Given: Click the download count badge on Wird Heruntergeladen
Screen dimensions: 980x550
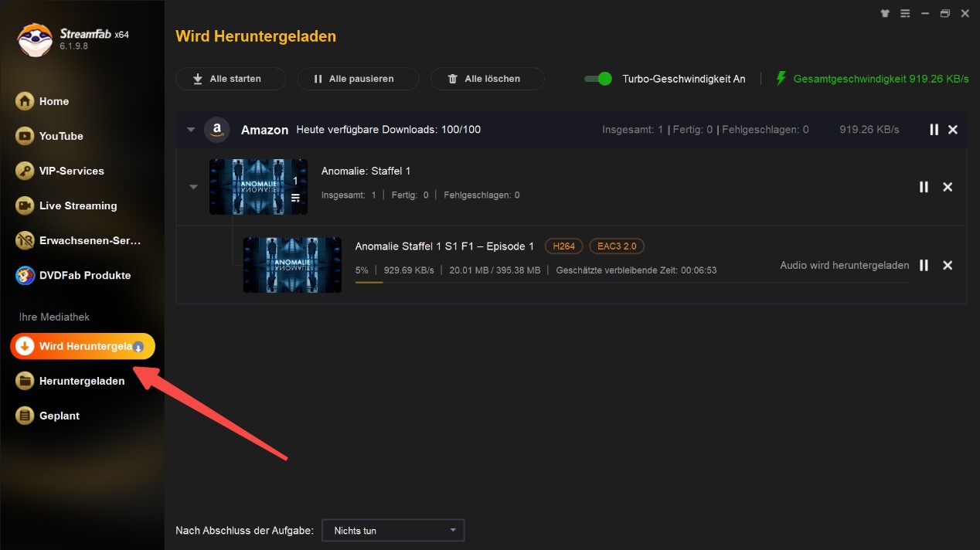Looking at the screenshot, I should pos(138,347).
